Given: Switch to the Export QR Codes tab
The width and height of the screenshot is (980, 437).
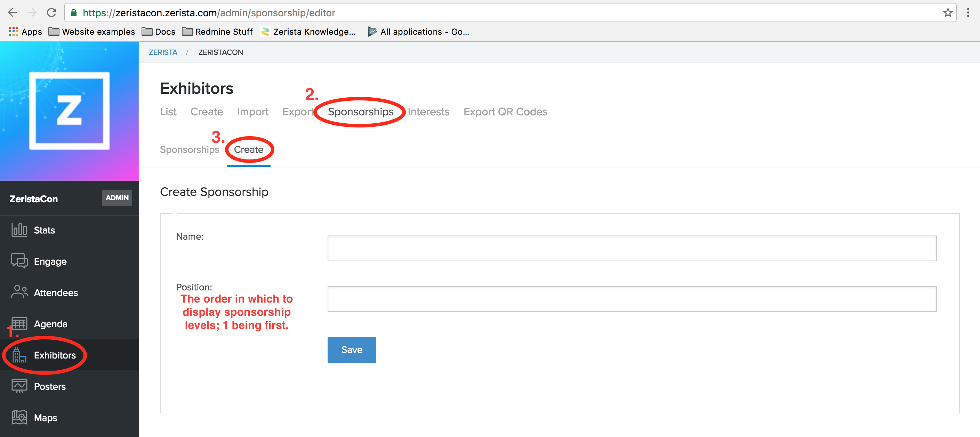Looking at the screenshot, I should coord(505,112).
